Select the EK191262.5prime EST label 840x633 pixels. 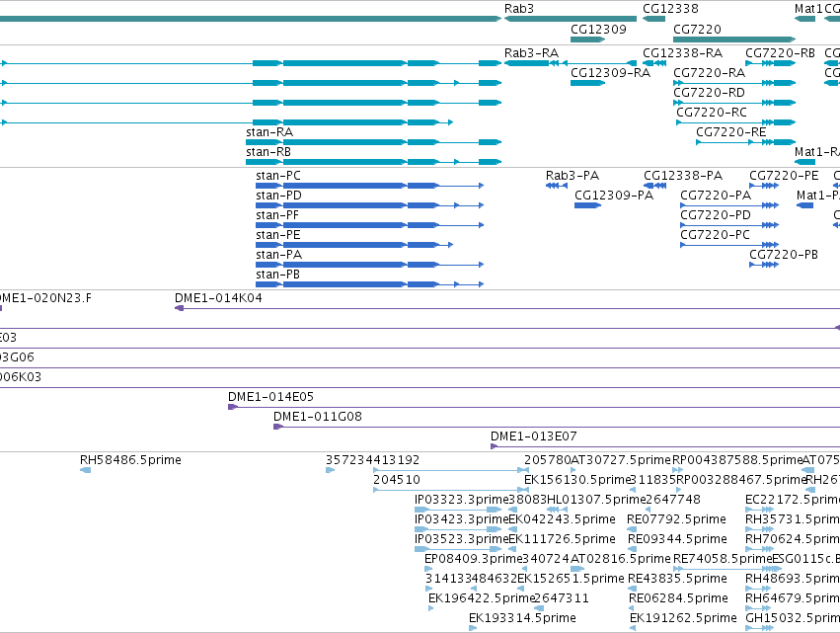pyautogui.click(x=683, y=619)
